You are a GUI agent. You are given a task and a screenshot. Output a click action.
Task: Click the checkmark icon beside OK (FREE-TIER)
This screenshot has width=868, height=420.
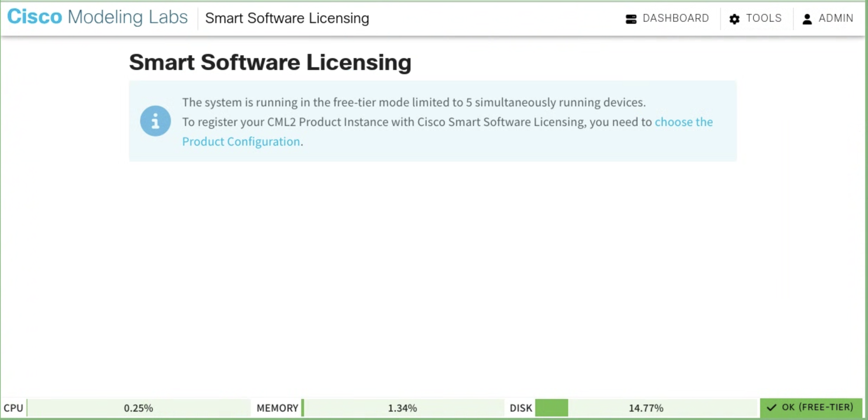pos(771,408)
